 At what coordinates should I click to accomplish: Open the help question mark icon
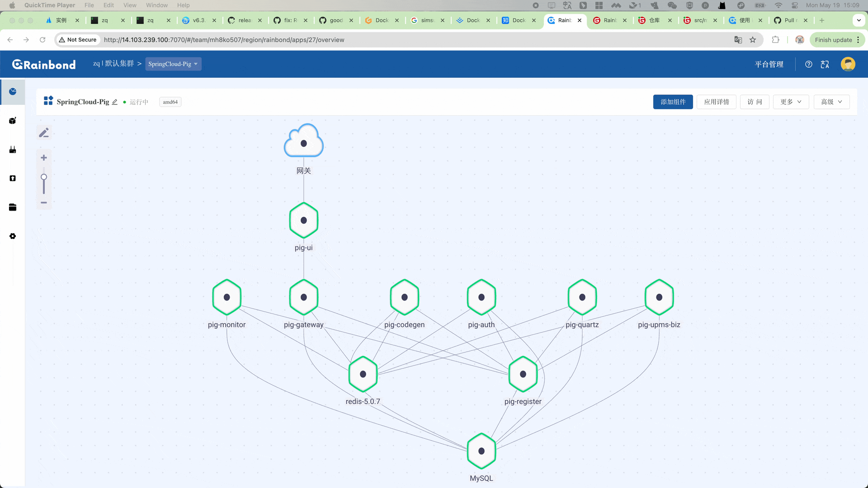pyautogui.click(x=809, y=64)
